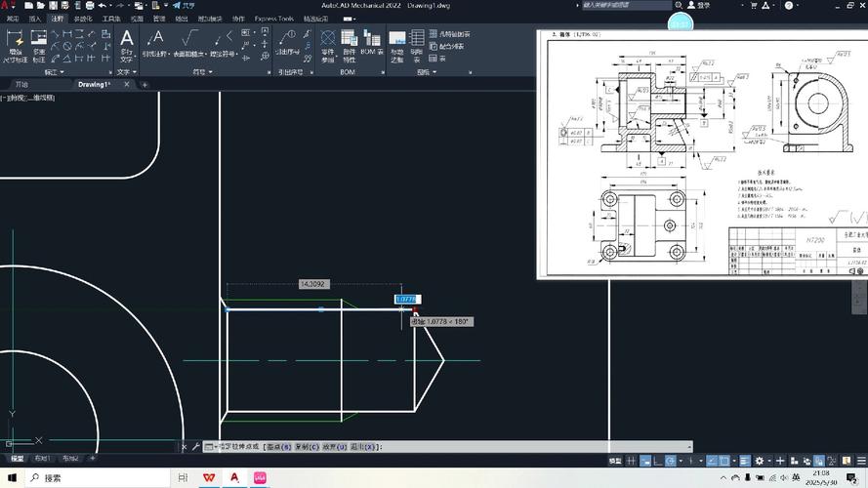Toggle ortho mode in status bar
The height and width of the screenshot is (488, 868).
click(658, 461)
